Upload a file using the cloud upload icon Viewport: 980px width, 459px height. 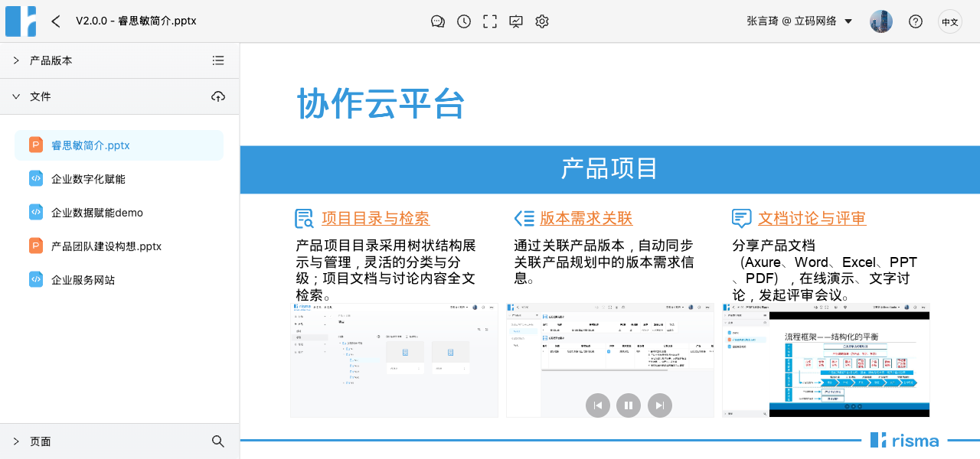218,96
